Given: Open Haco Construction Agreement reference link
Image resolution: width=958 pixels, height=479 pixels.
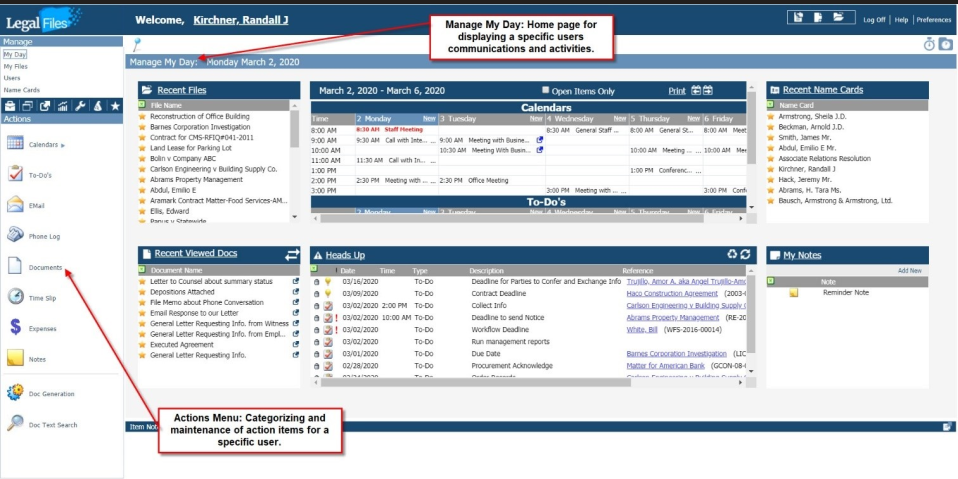Looking at the screenshot, I should click(672, 293).
